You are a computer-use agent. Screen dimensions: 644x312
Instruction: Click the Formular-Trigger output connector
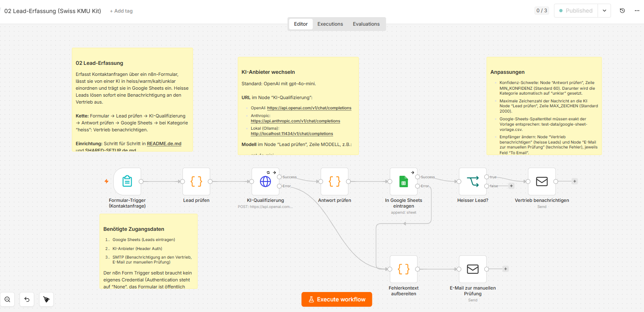pyautogui.click(x=141, y=181)
